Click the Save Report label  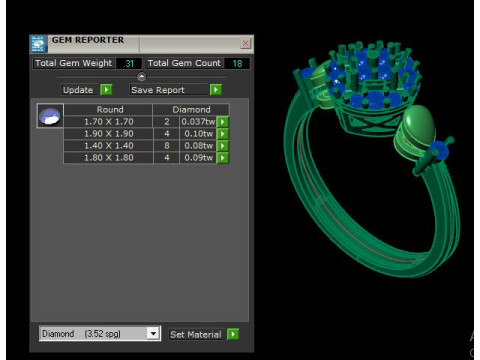(x=158, y=90)
